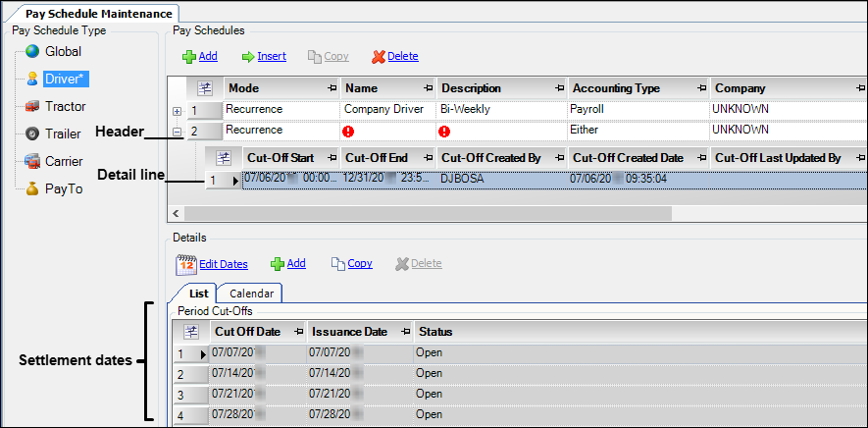The image size is (868, 428).
Task: Pin the Cut-Off Created By column
Action: (560, 159)
